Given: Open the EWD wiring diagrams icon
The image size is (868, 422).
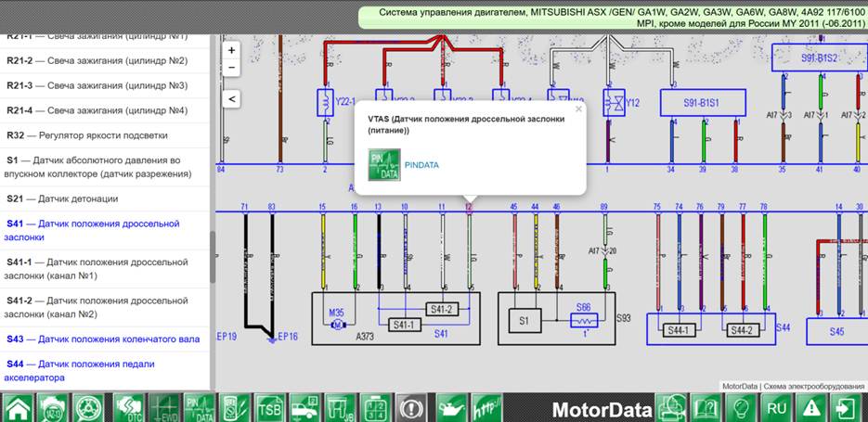Looking at the screenshot, I should [x=164, y=409].
